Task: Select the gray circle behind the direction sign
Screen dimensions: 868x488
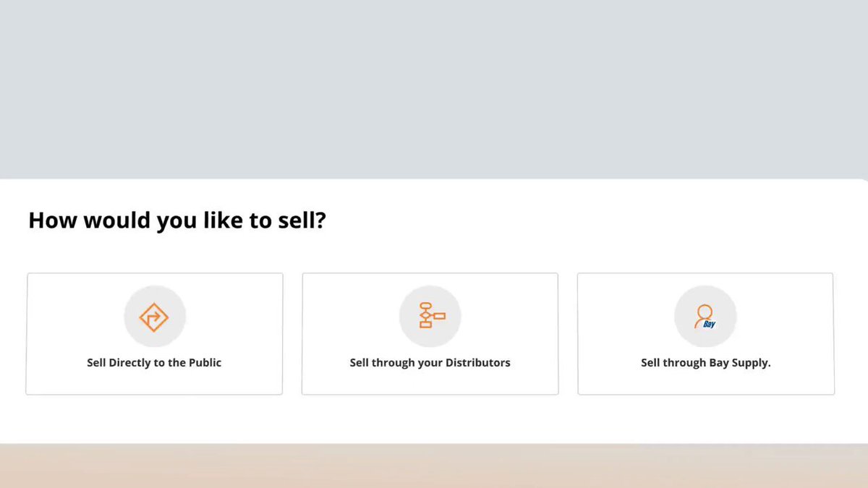Action: tap(155, 317)
